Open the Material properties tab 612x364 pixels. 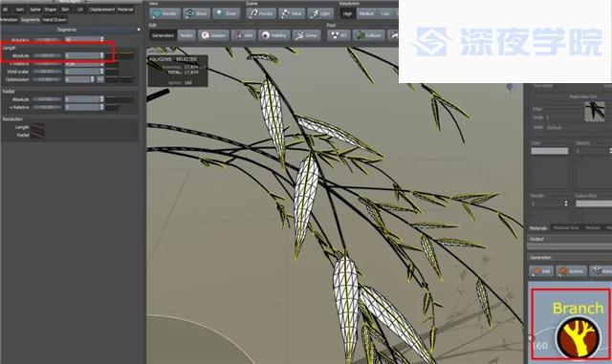point(125,10)
